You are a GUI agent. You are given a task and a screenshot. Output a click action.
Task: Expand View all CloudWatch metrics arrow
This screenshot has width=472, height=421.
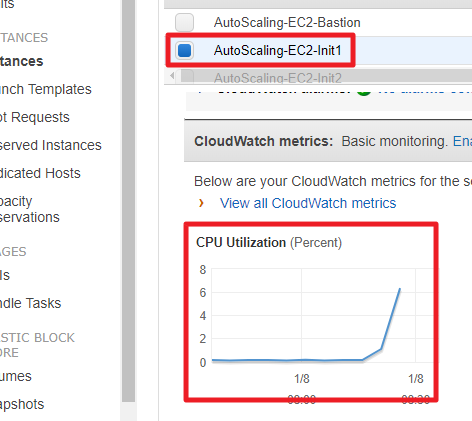point(201,203)
